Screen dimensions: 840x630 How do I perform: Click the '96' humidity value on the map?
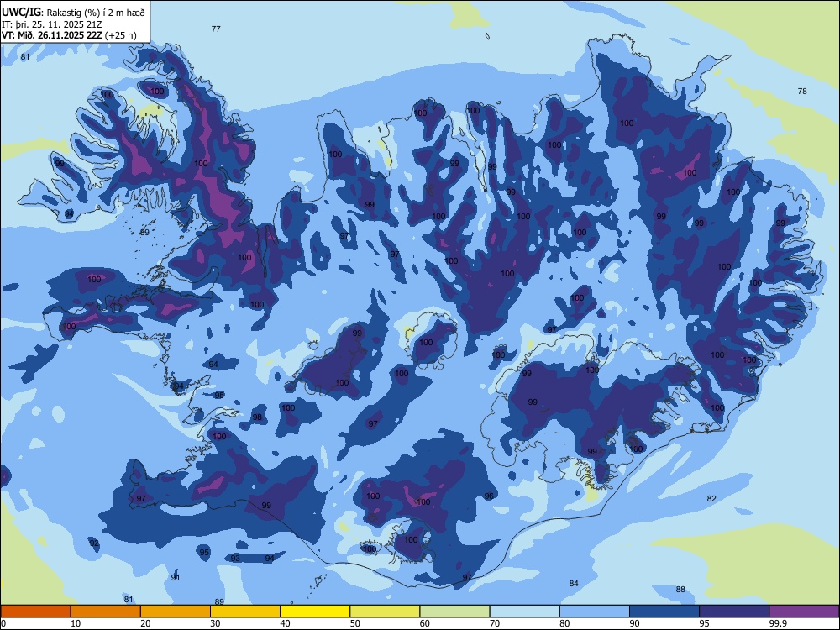(x=489, y=496)
